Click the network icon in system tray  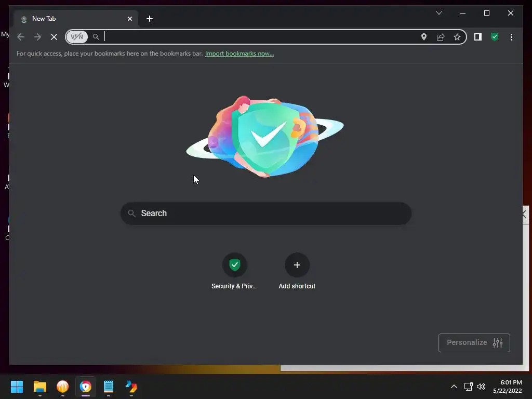[x=469, y=387]
